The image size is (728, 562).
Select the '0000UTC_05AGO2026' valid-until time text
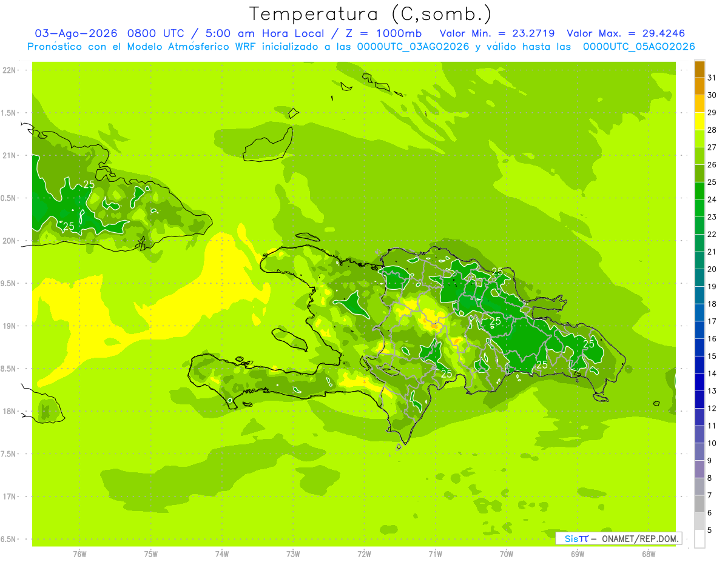point(639,47)
